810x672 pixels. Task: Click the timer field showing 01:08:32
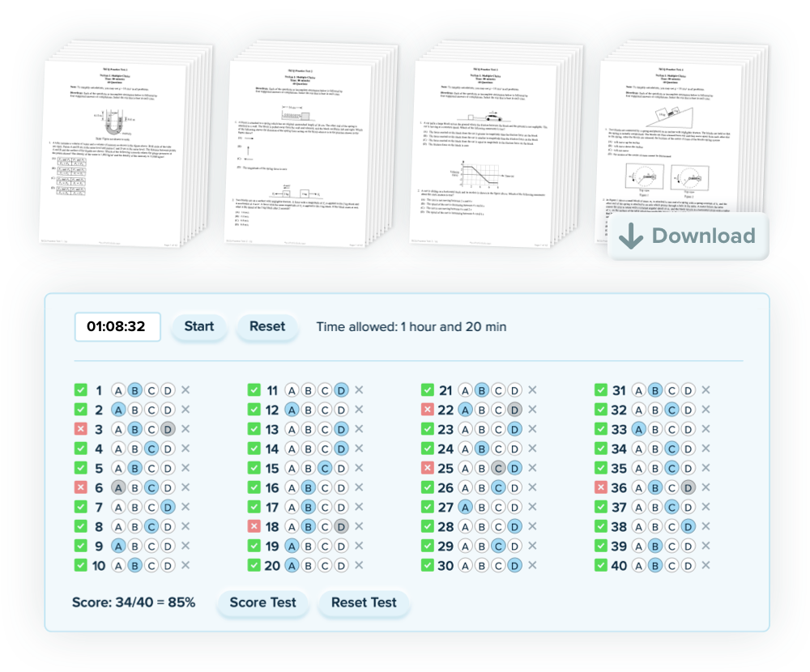click(117, 326)
